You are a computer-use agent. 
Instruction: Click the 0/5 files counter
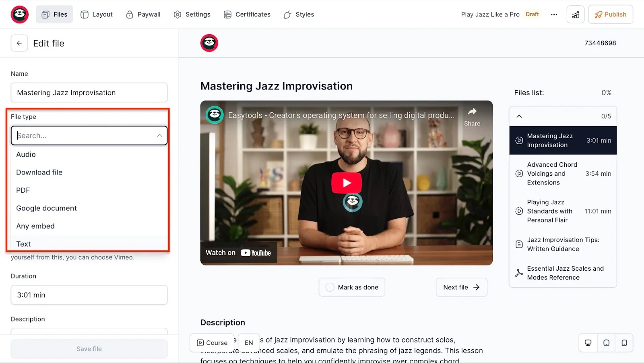pyautogui.click(x=606, y=116)
